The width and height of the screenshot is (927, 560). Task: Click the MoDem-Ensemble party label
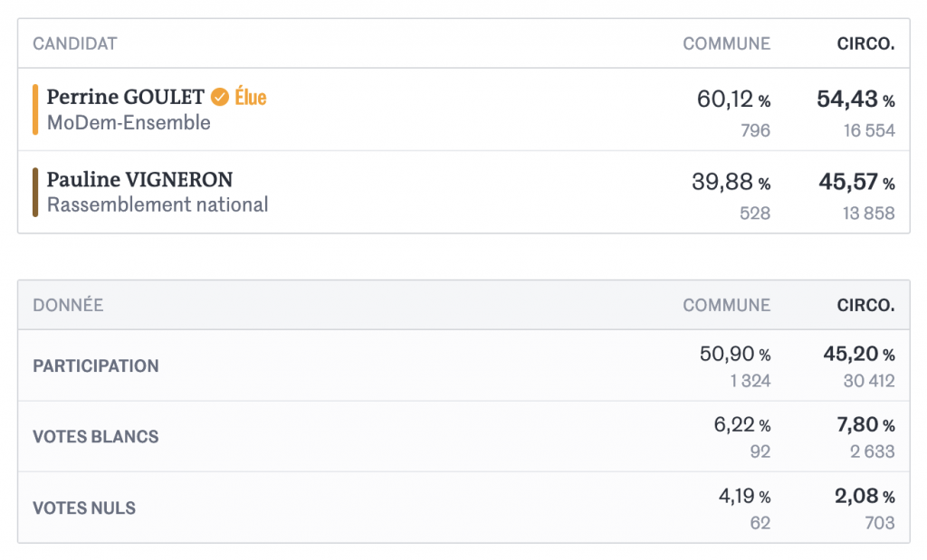coord(129,123)
